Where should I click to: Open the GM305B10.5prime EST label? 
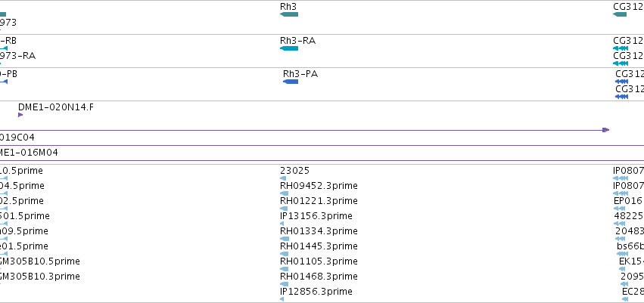pyautogui.click(x=40, y=261)
